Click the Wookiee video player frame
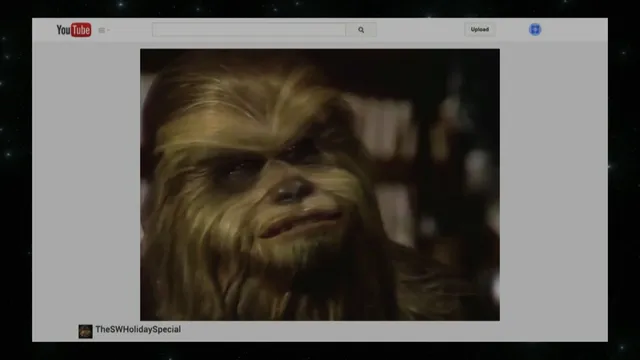 point(320,184)
